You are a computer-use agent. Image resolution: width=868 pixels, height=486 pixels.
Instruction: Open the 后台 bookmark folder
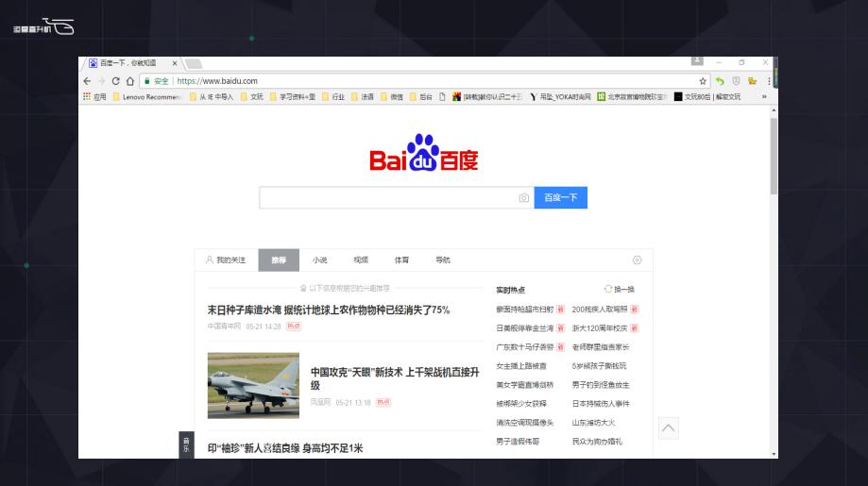tap(420, 97)
